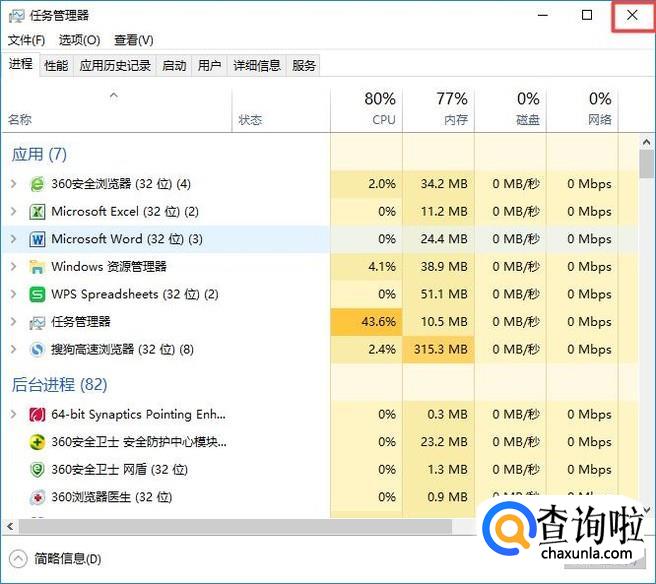656x584 pixels.
Task: Open the 文件(F) menu
Action: 26,40
